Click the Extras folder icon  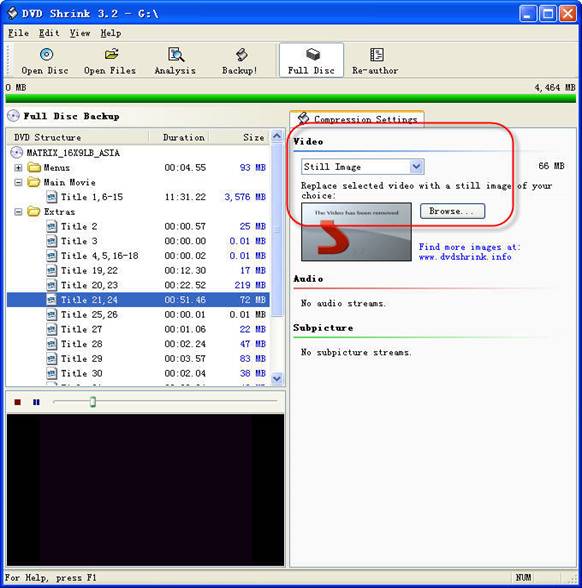click(34, 212)
